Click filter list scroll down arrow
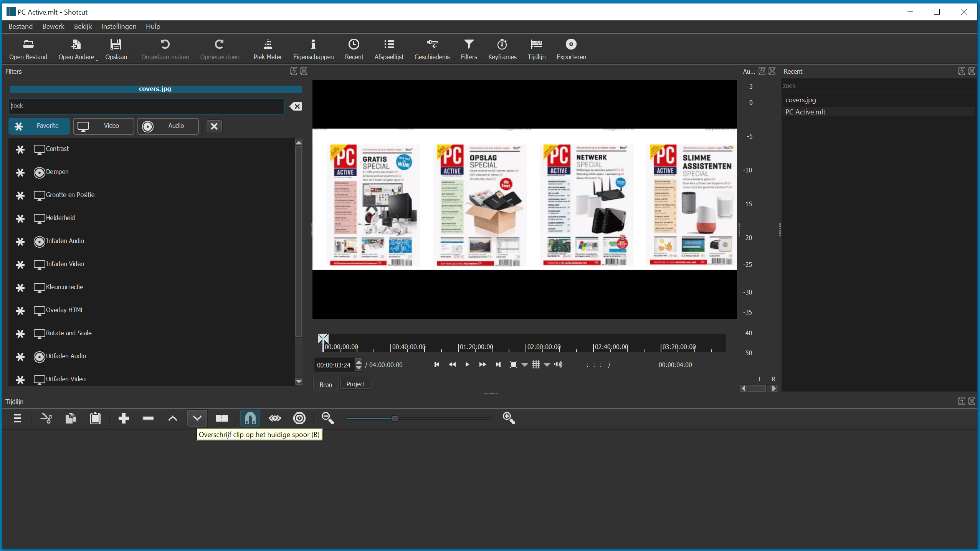The image size is (980, 551). [x=299, y=381]
